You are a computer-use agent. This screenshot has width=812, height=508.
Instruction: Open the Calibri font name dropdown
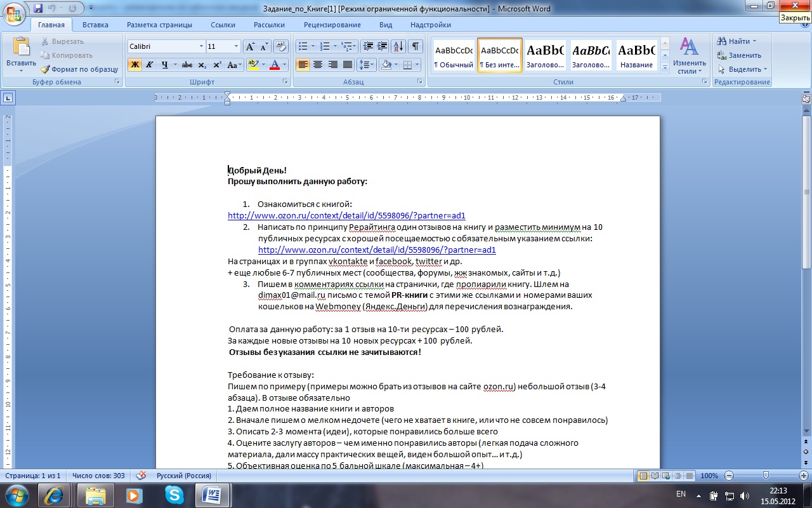201,46
